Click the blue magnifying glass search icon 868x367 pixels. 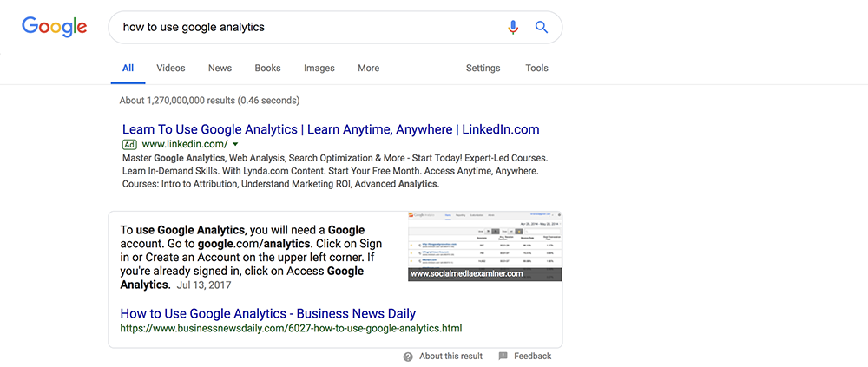tap(542, 27)
